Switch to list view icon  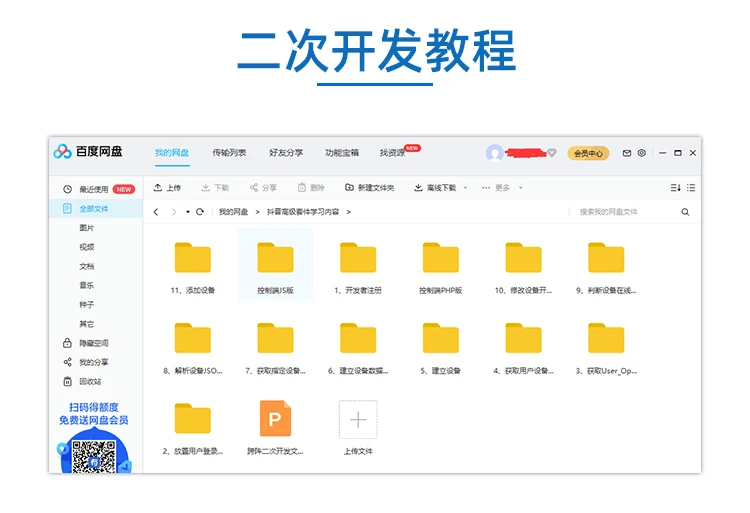tap(691, 187)
